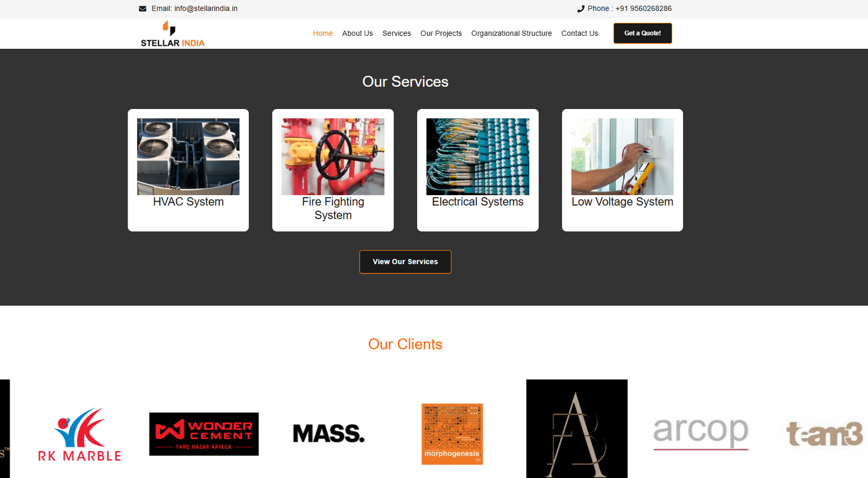
Task: Click the Stellar India logo
Action: pos(173,34)
